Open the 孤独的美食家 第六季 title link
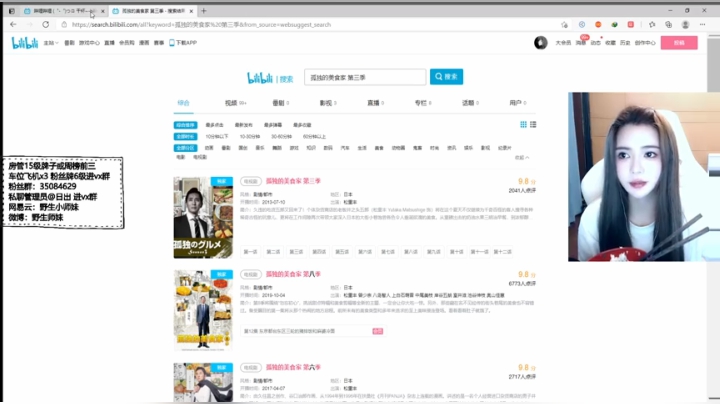The height and width of the screenshot is (404, 720). click(293, 367)
